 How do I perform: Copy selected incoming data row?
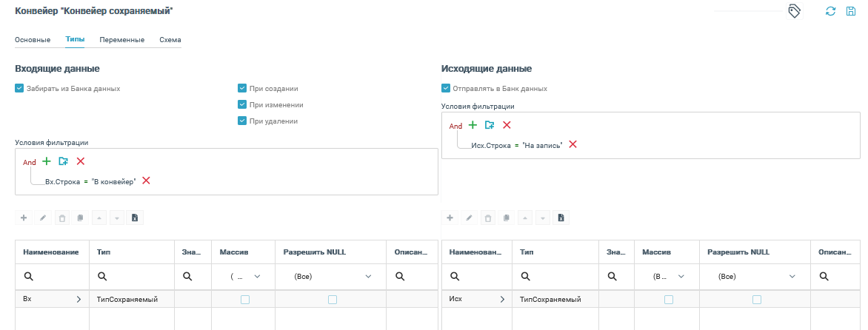[x=80, y=218]
